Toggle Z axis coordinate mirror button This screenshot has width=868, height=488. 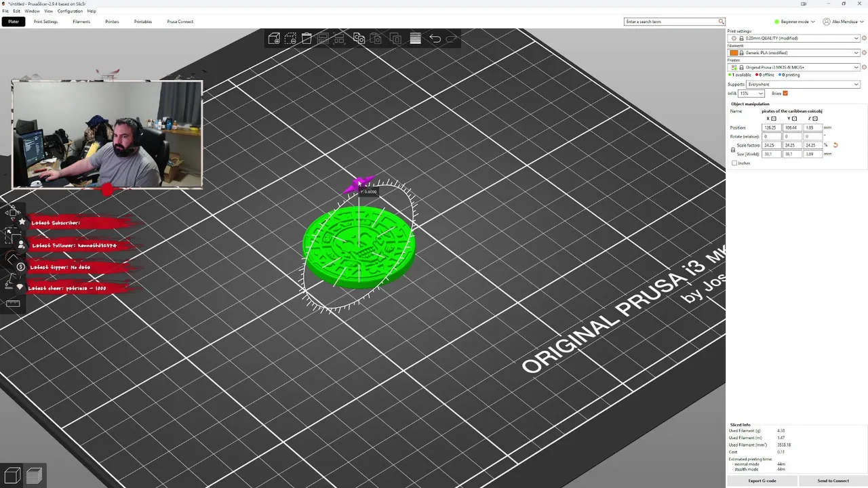tap(815, 119)
